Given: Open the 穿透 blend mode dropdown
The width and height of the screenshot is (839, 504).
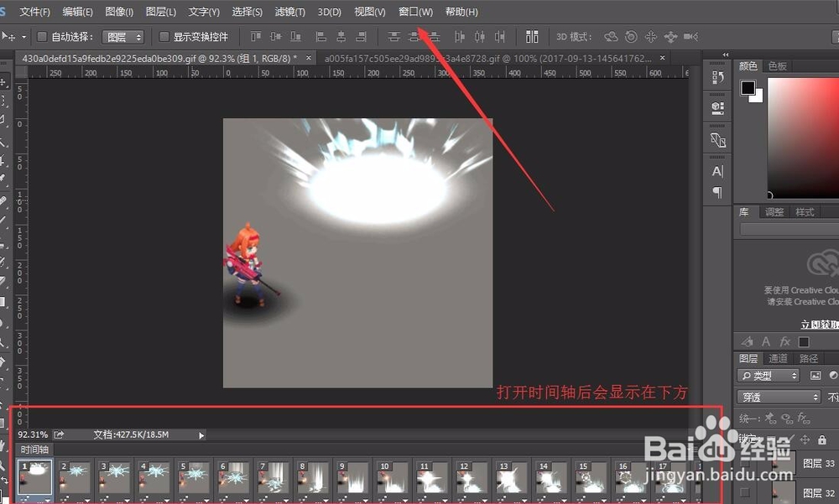Looking at the screenshot, I should coord(779,396).
